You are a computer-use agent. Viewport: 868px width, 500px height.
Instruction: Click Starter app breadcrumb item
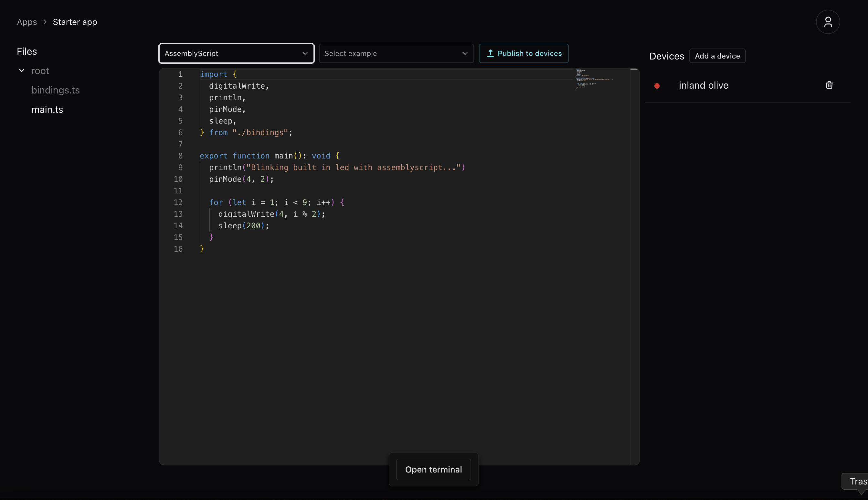pos(75,22)
